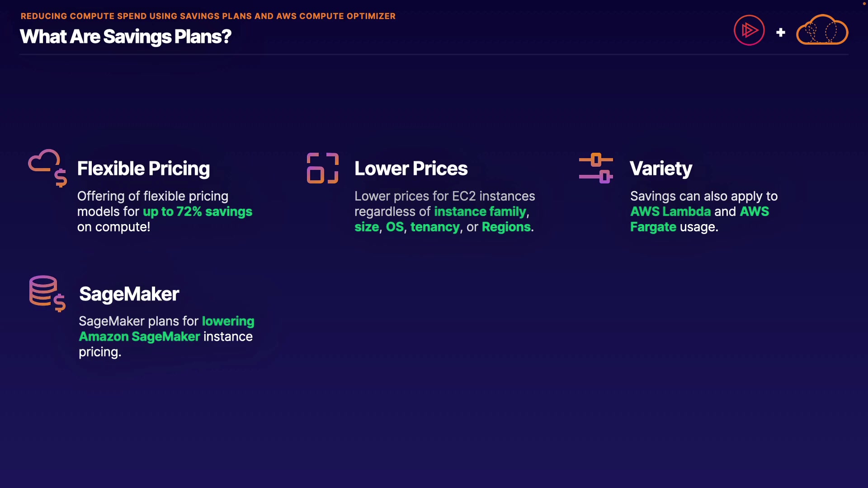Click the green "instance family" text
This screenshot has height=488, width=868.
480,211
